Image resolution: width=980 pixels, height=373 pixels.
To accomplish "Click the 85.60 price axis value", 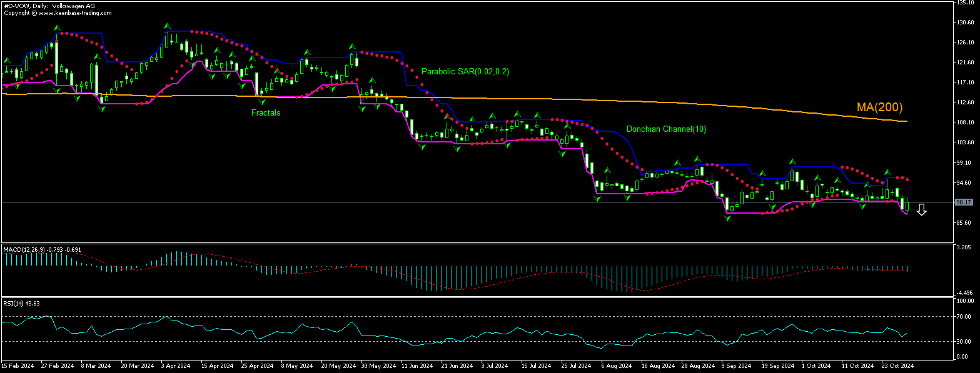I will 964,223.
